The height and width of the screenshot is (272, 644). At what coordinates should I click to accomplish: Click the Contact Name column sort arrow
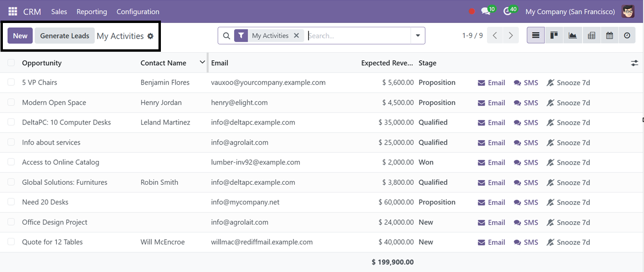pyautogui.click(x=202, y=62)
